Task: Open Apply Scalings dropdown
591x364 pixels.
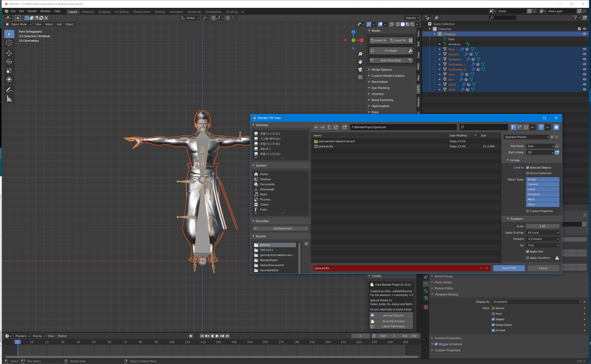Action: (x=543, y=233)
